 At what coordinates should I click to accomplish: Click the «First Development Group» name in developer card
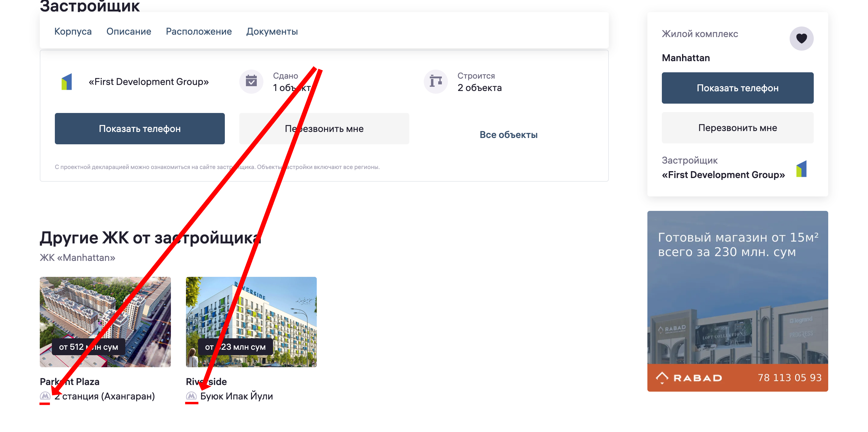149,81
